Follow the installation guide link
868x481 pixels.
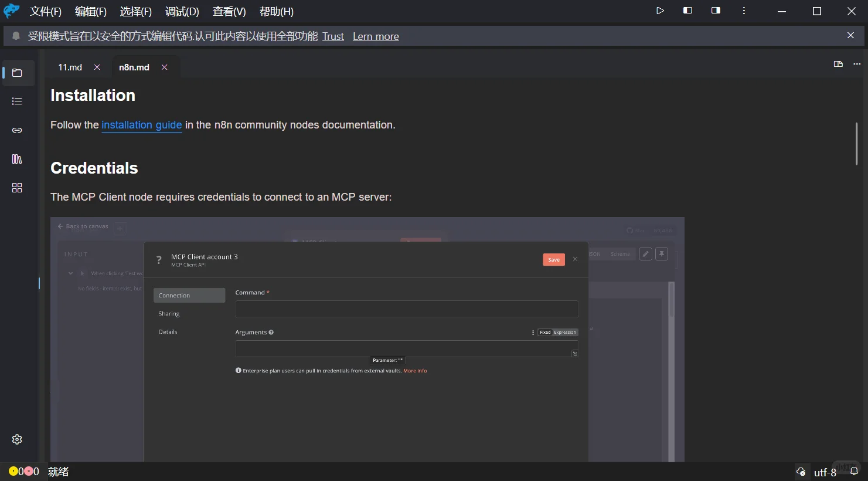142,125
